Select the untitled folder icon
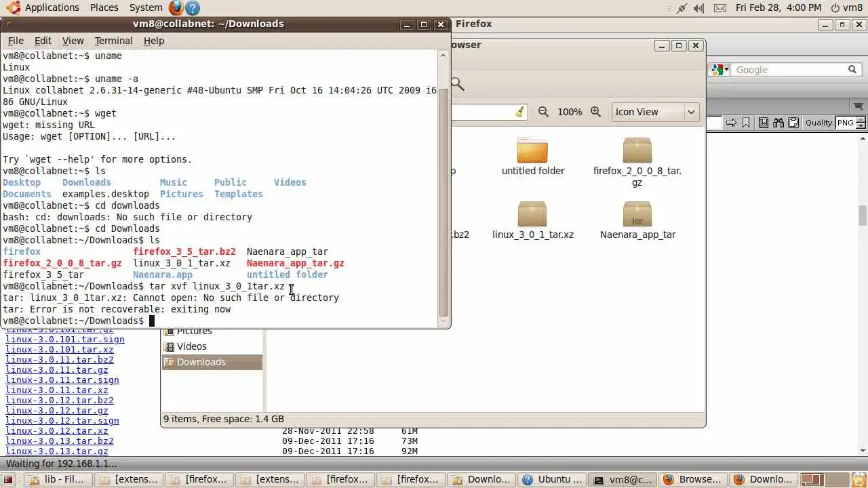Image resolution: width=868 pixels, height=488 pixels. coord(532,150)
